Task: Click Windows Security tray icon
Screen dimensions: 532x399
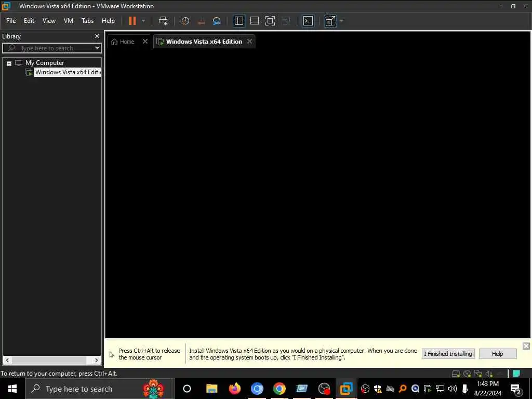Action: click(378, 389)
